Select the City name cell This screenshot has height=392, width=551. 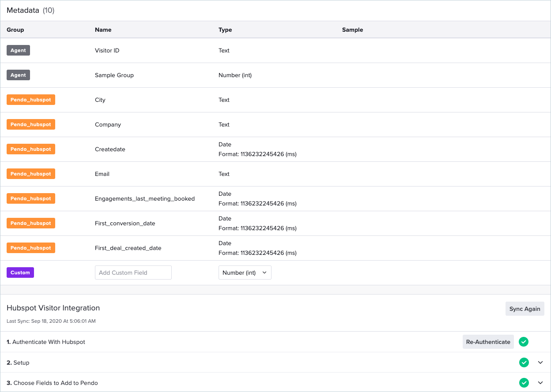(x=100, y=100)
